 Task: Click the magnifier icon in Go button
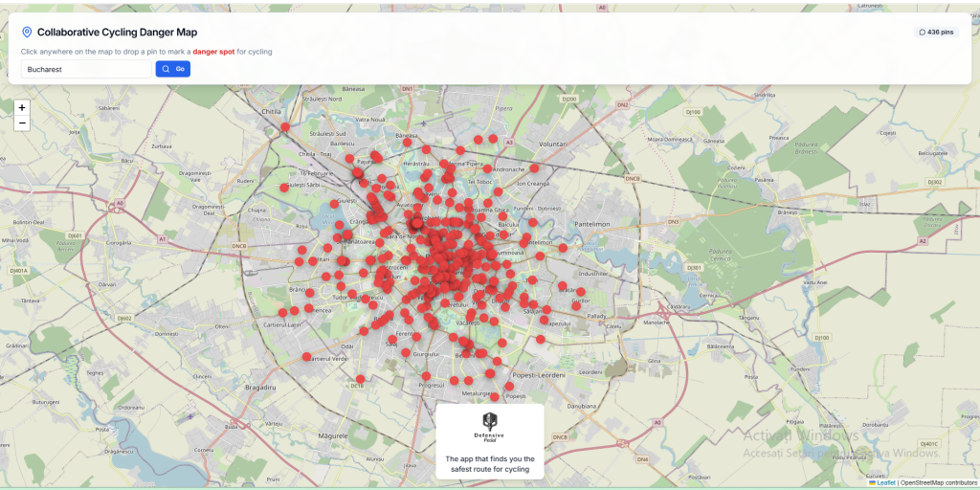pos(166,69)
